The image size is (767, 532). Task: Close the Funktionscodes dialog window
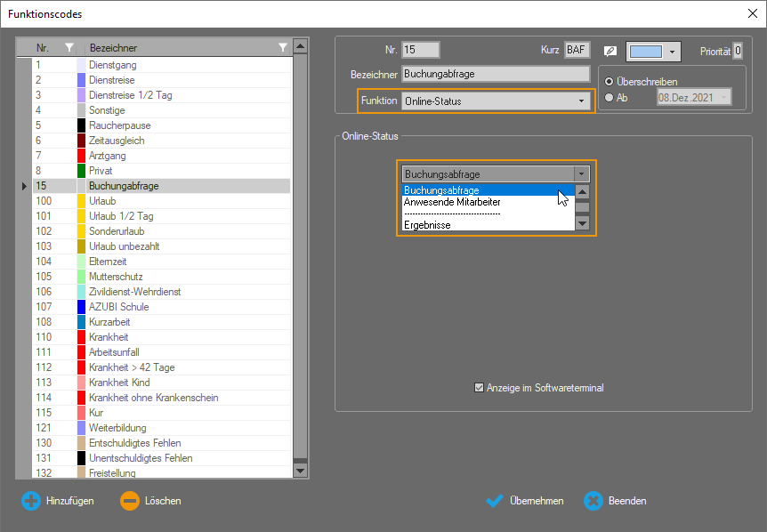(x=752, y=12)
